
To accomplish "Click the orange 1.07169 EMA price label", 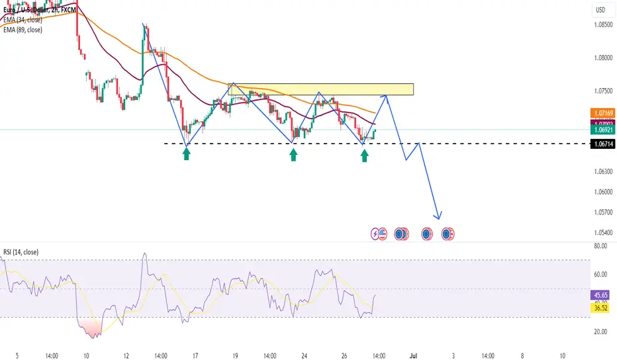I will 603,113.
